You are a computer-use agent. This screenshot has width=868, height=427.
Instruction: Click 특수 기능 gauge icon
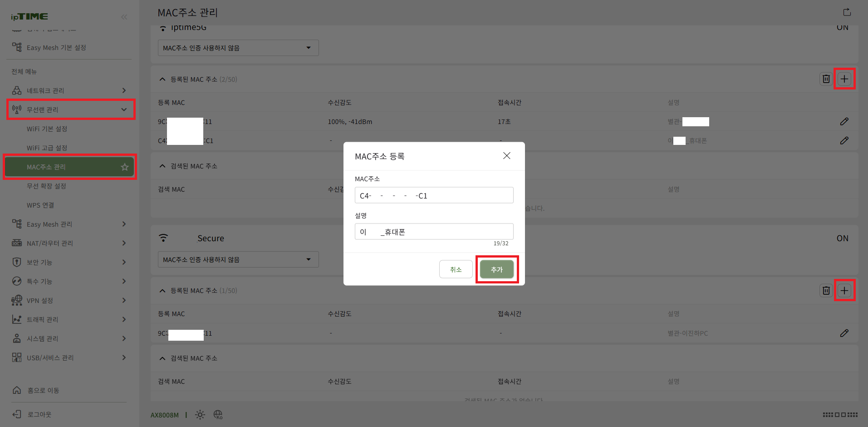point(17,281)
